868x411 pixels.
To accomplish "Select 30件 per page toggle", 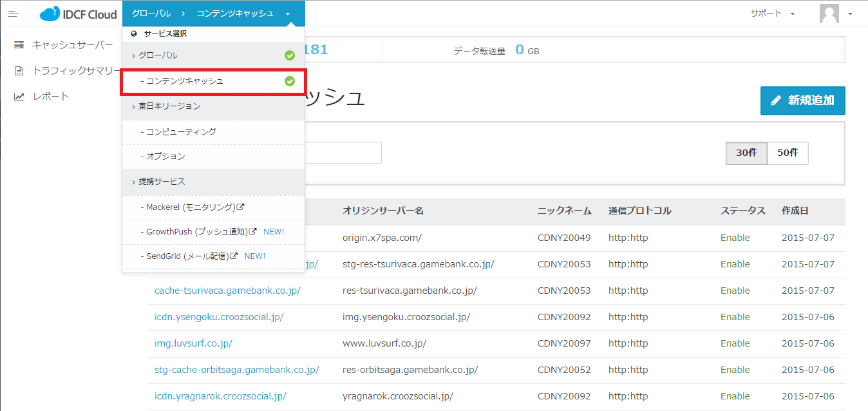I will point(746,153).
